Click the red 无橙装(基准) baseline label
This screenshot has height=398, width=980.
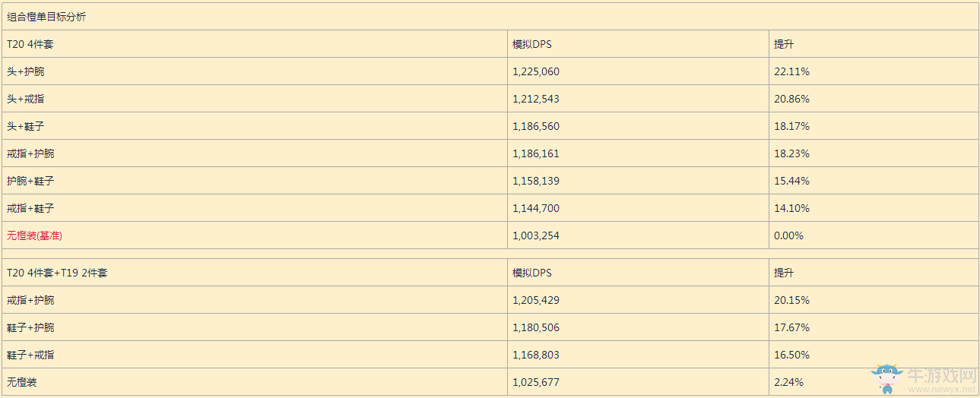(x=35, y=235)
